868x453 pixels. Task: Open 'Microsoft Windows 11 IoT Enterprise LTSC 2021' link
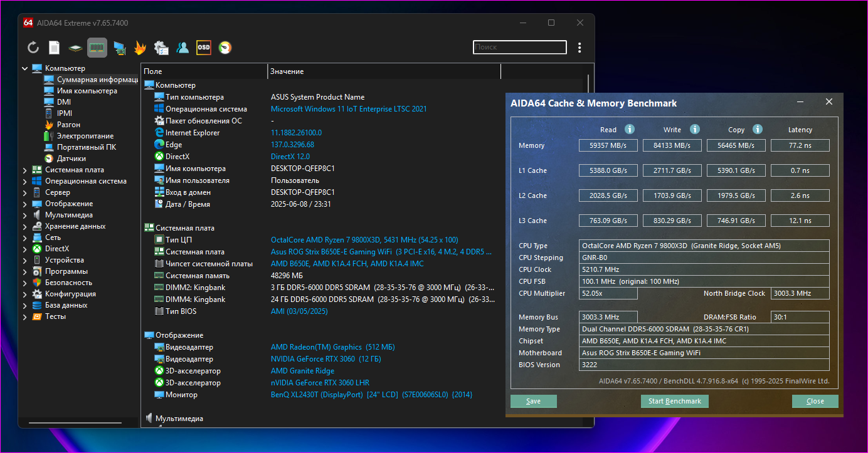(x=349, y=109)
